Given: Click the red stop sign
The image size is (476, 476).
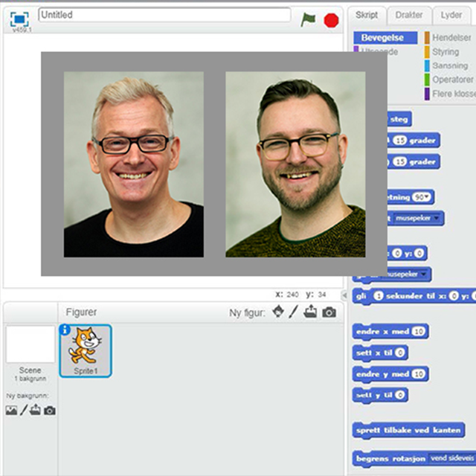Looking at the screenshot, I should (331, 20).
